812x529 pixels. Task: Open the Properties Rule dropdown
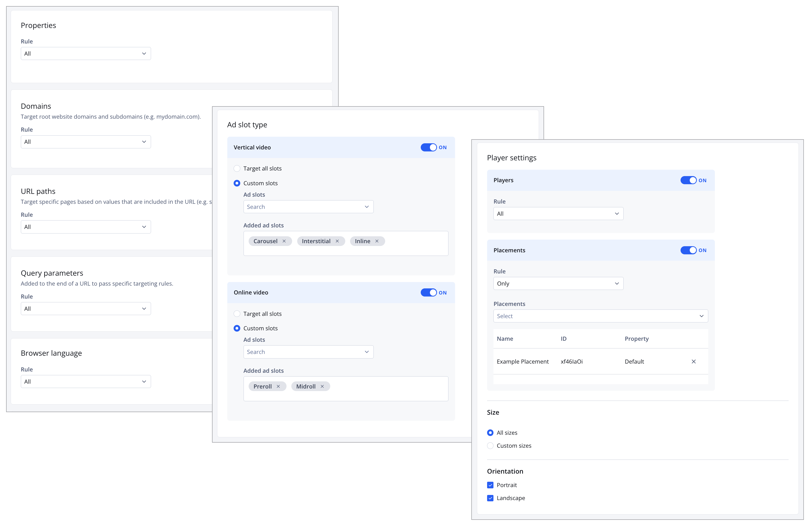(x=86, y=54)
